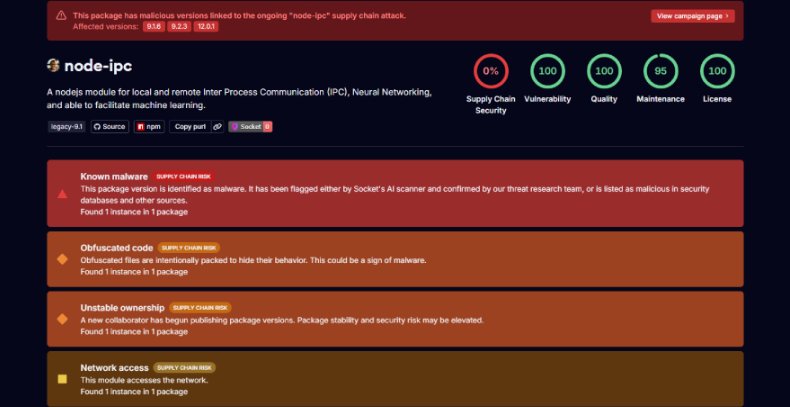Click the License label
Viewport: 790px width, 407px height.
(717, 99)
